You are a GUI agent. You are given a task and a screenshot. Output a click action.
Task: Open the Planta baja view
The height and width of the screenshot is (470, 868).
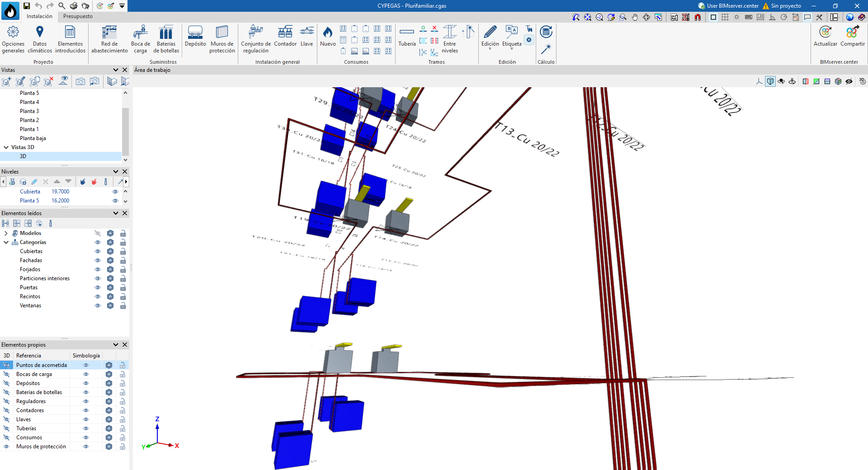pyautogui.click(x=33, y=138)
